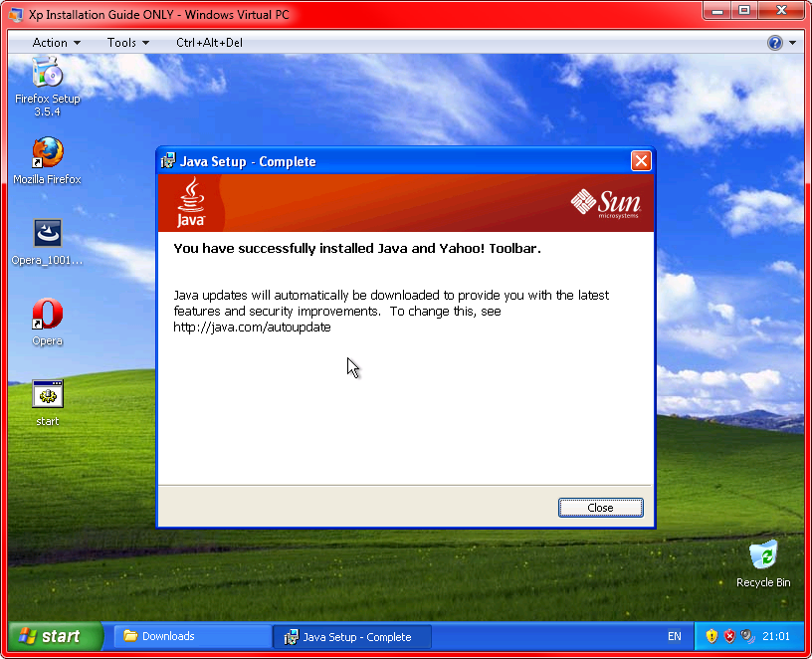
Task: Open the Tools menu in Virtual PC
Action: [128, 43]
